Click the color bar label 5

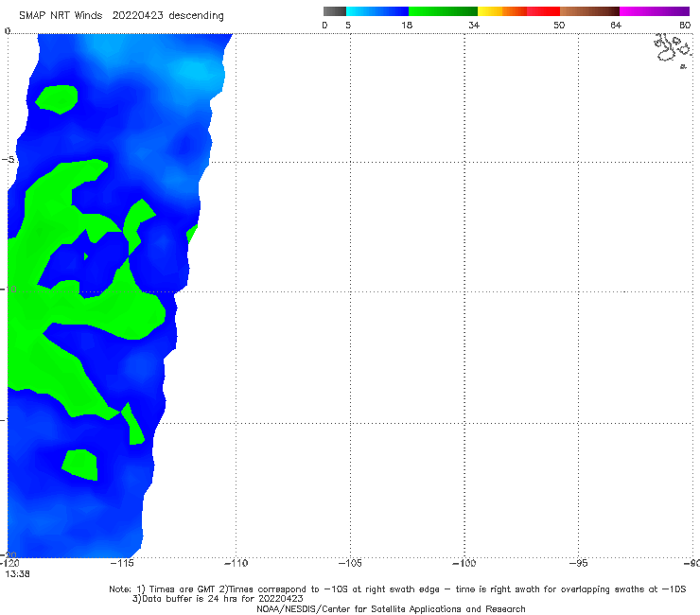coord(348,26)
